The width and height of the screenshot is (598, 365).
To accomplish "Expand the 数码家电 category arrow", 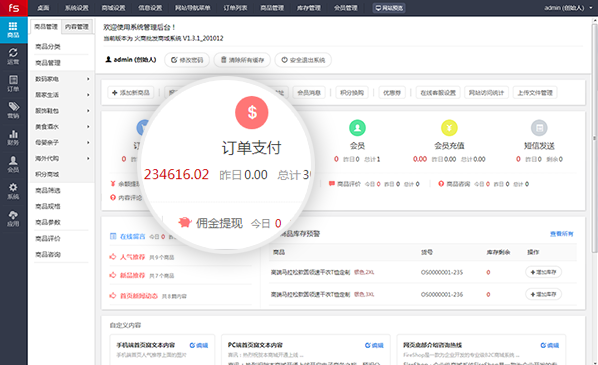I will pyautogui.click(x=88, y=79).
